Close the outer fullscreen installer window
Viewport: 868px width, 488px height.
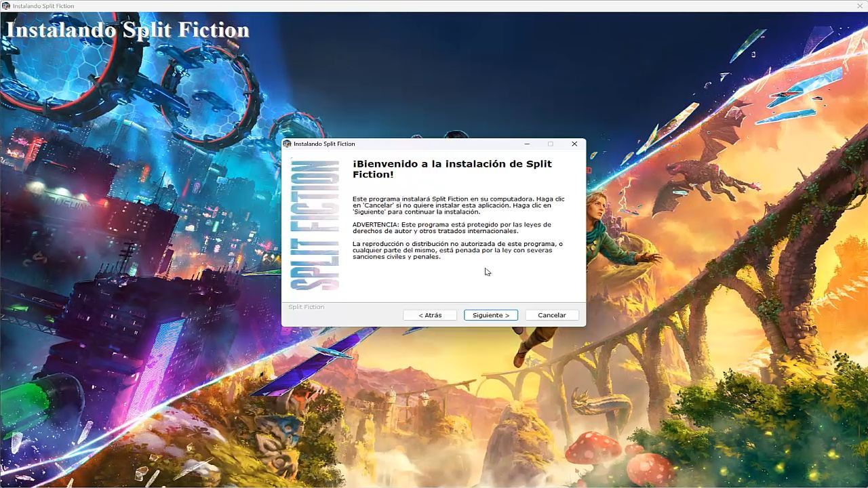(x=859, y=5)
